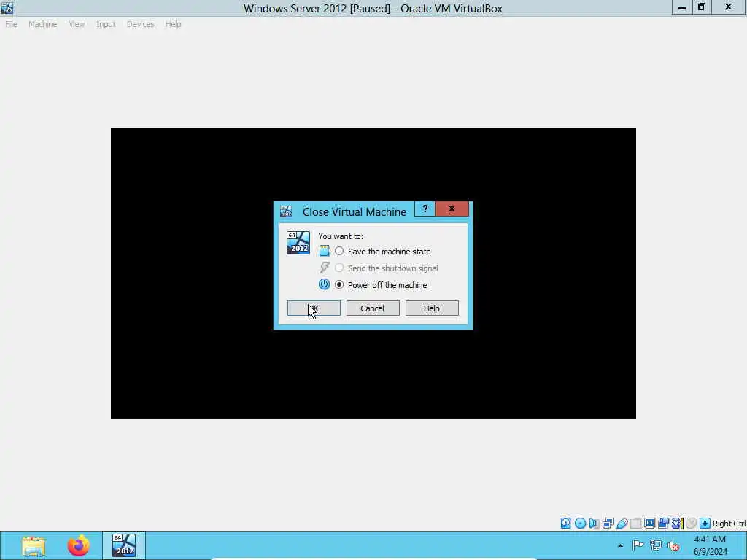Click optical disk status icon
The height and width of the screenshot is (560, 747).
(x=580, y=524)
